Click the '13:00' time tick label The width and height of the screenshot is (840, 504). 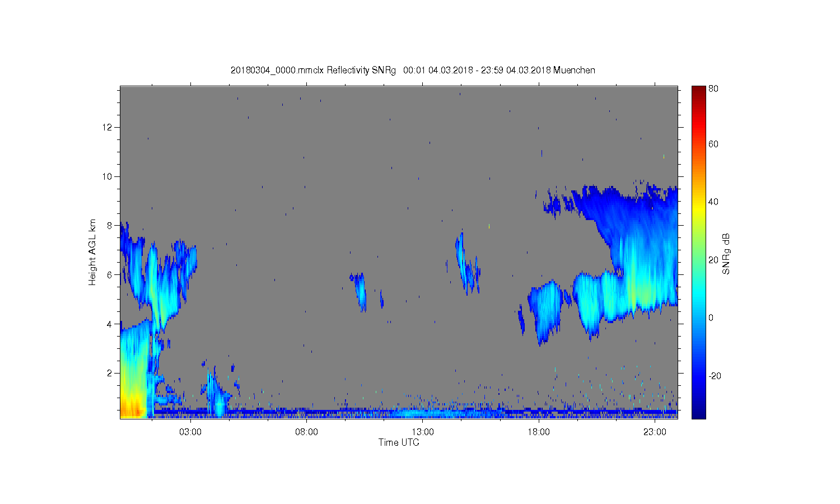coord(423,432)
